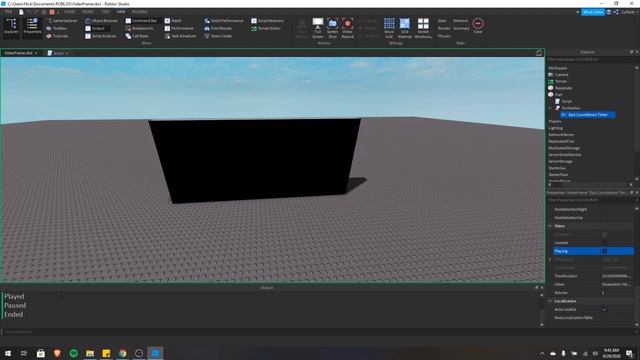Screen dimensions: 640x360
Task: Clear the stats display
Action: pyautogui.click(x=478, y=26)
